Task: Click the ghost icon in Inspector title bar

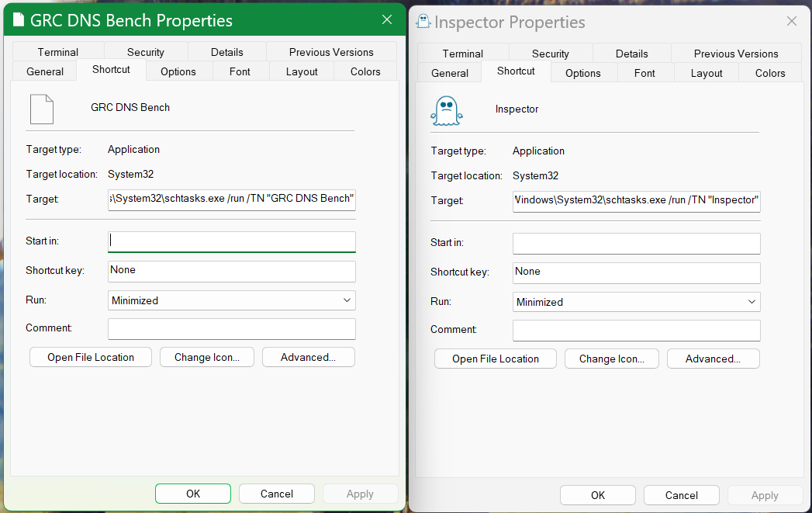Action: tap(423, 22)
